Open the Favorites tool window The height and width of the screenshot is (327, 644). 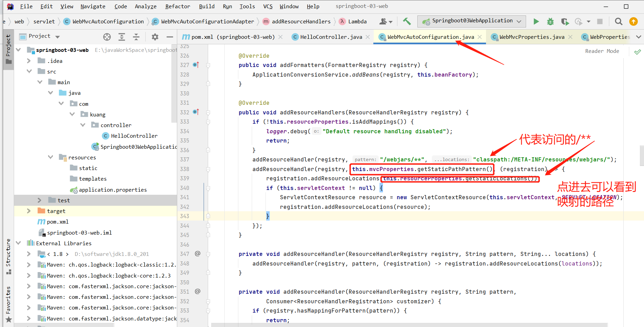point(8,304)
